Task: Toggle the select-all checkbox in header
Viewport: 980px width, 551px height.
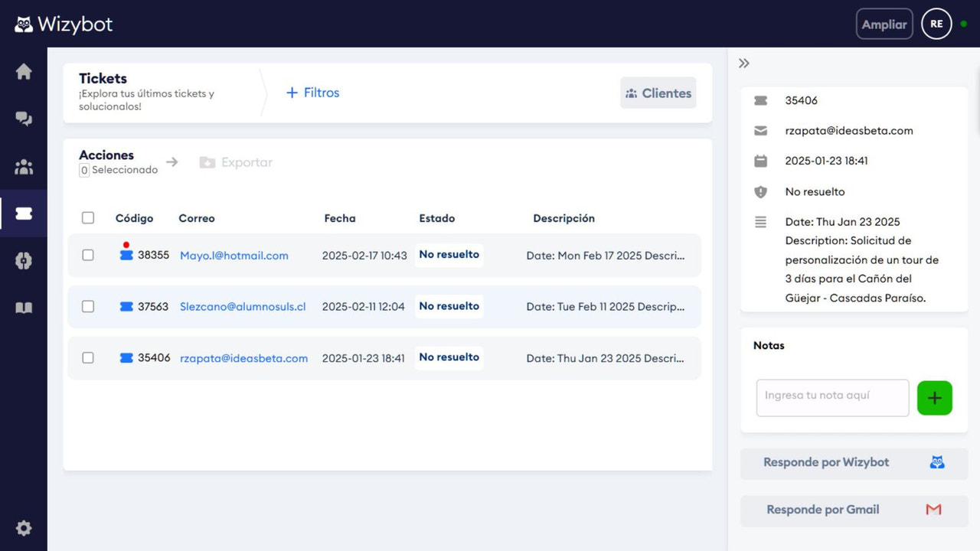Action: coord(88,218)
